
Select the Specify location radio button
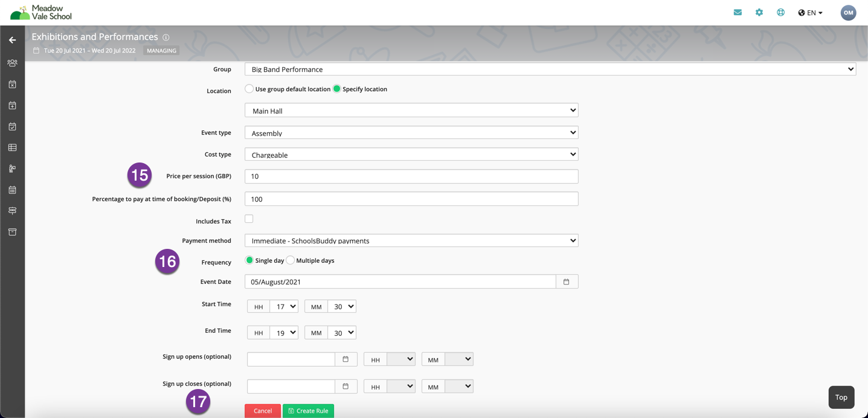click(337, 89)
